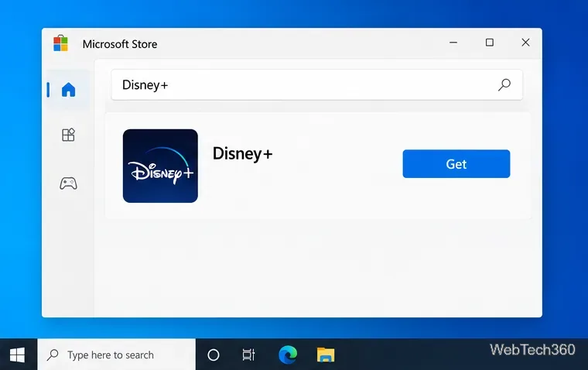The height and width of the screenshot is (370, 588).
Task: Open File Explorer from taskbar
Action: (326, 355)
